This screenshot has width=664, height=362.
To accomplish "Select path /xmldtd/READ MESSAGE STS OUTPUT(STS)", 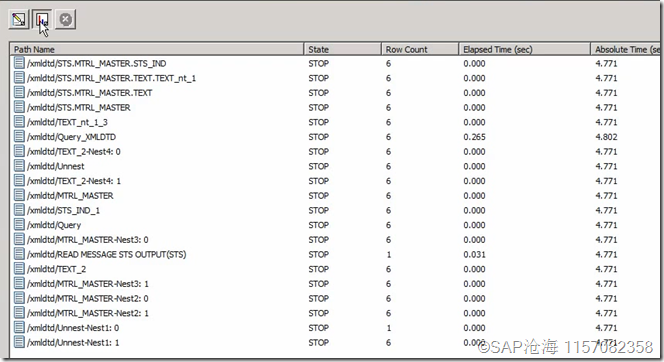I will click(x=107, y=254).
